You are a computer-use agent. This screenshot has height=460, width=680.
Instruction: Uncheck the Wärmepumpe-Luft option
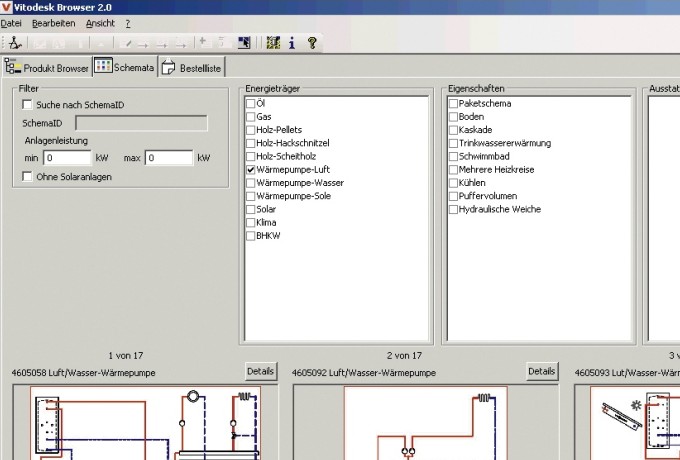click(x=250, y=170)
